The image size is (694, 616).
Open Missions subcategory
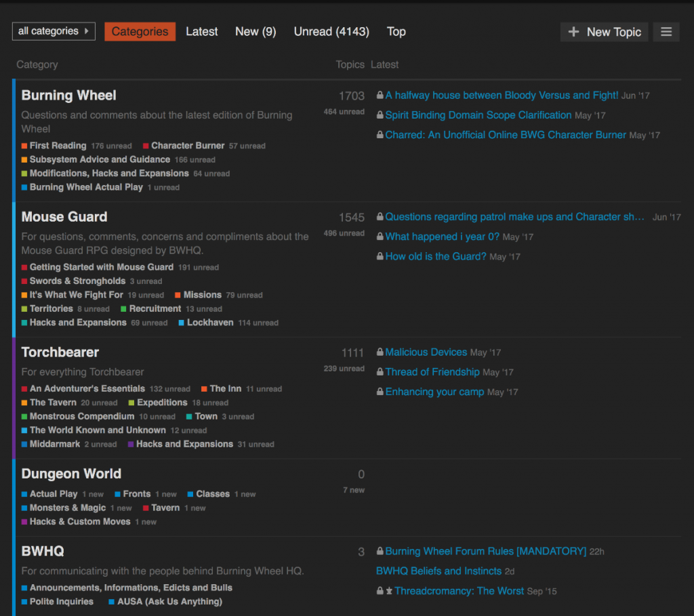click(x=202, y=295)
